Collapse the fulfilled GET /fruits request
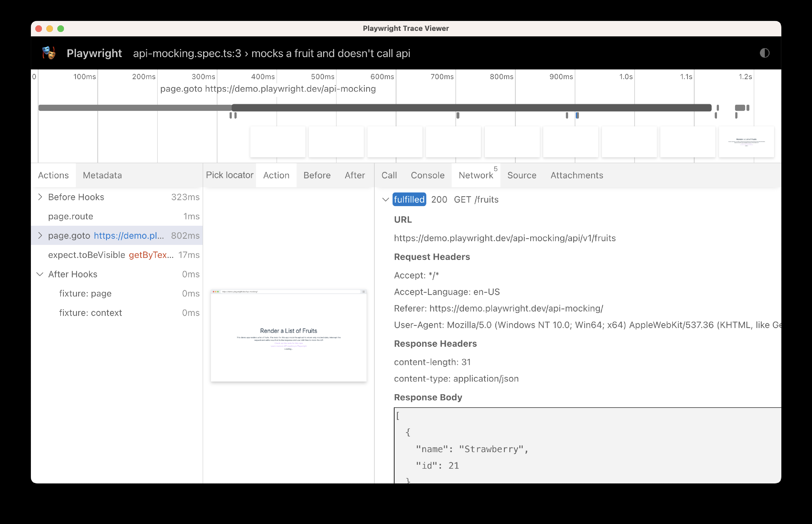Viewport: 812px width, 524px height. click(385, 200)
